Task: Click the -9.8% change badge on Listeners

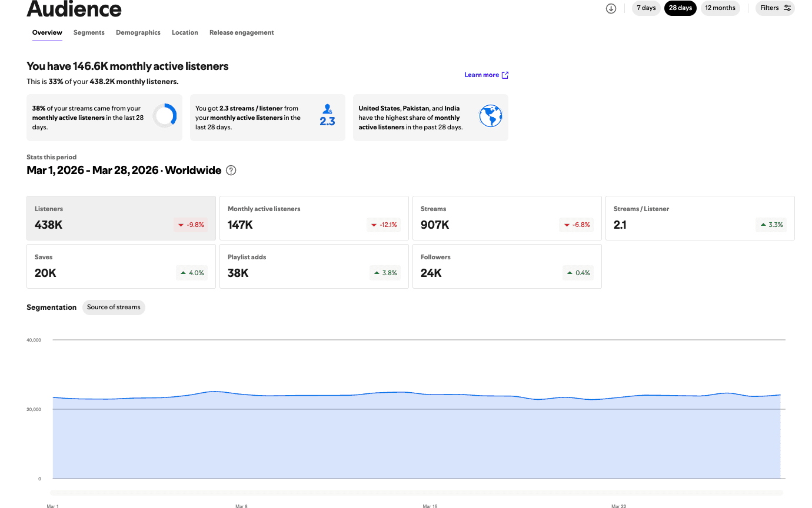Action: pos(191,225)
